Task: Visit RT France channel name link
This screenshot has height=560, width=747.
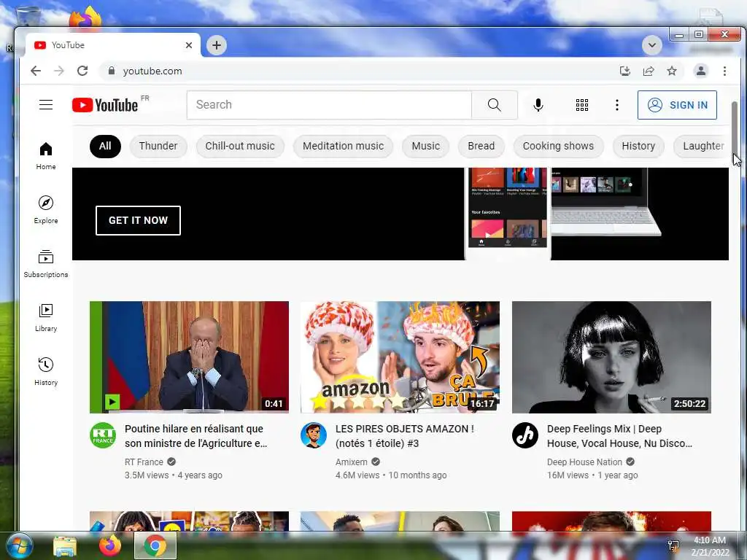Action: click(x=144, y=462)
